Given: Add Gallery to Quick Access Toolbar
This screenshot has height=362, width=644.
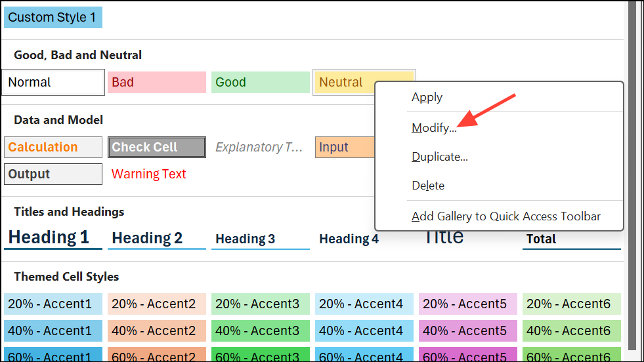Looking at the screenshot, I should click(x=505, y=216).
